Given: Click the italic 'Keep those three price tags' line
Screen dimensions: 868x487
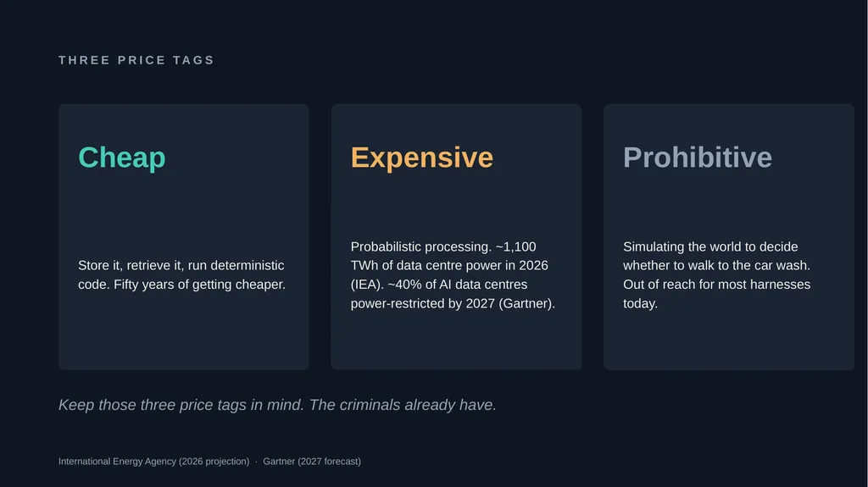Looking at the screenshot, I should (277, 405).
